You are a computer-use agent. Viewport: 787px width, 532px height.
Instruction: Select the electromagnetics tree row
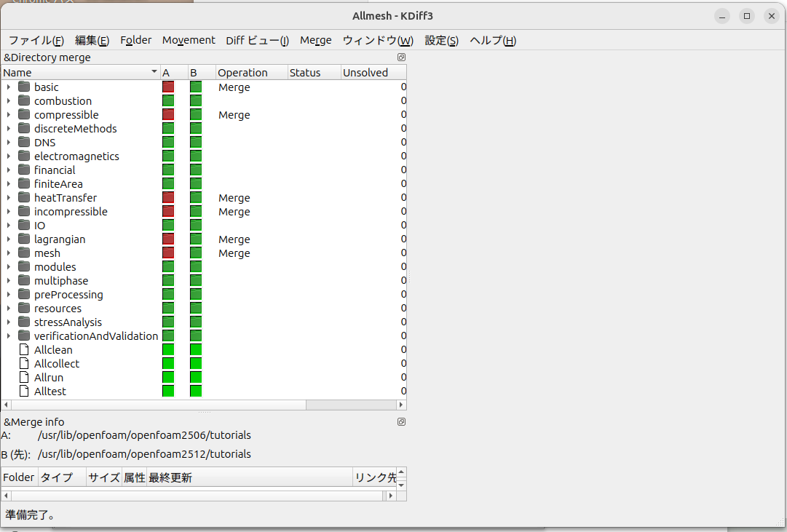(76, 156)
